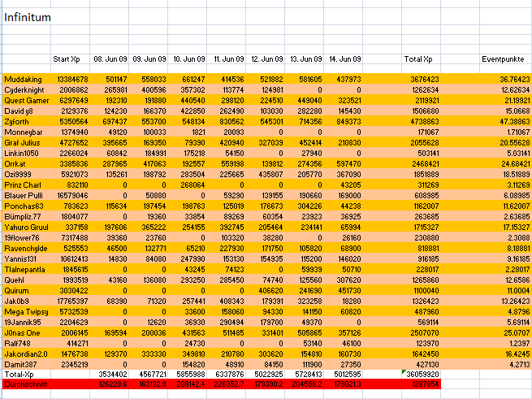Click the Start Xp column header
532x399 pixels.
pos(70,59)
